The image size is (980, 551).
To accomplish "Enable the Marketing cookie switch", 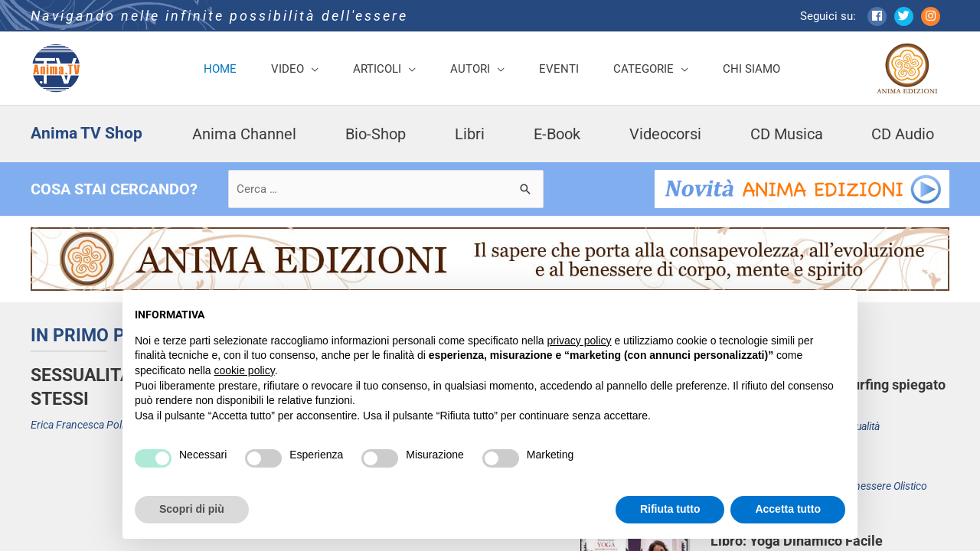I will (x=501, y=458).
